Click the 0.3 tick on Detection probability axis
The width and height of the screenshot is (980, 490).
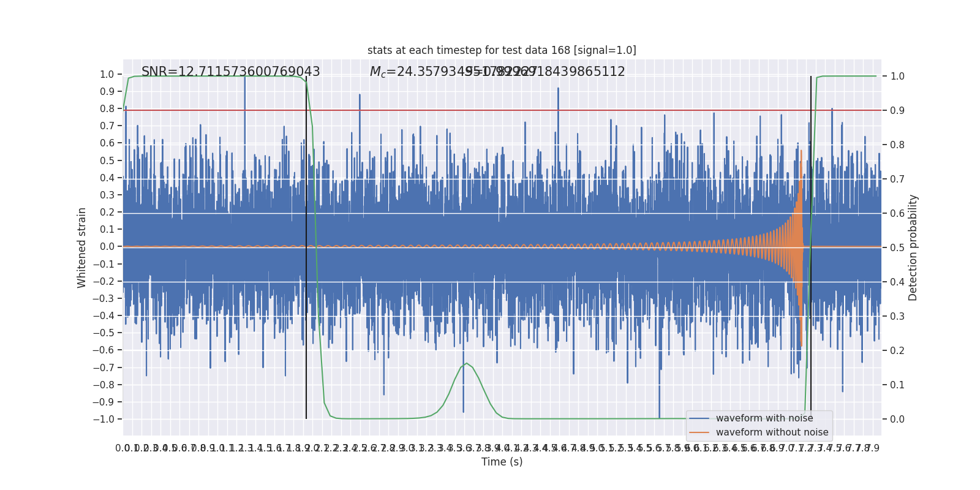pyautogui.click(x=897, y=316)
